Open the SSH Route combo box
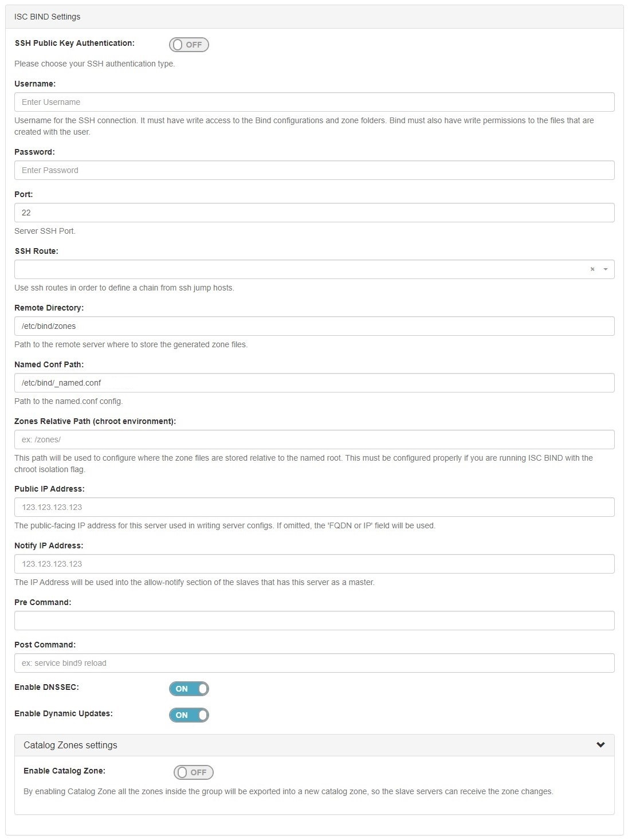 tap(298, 269)
